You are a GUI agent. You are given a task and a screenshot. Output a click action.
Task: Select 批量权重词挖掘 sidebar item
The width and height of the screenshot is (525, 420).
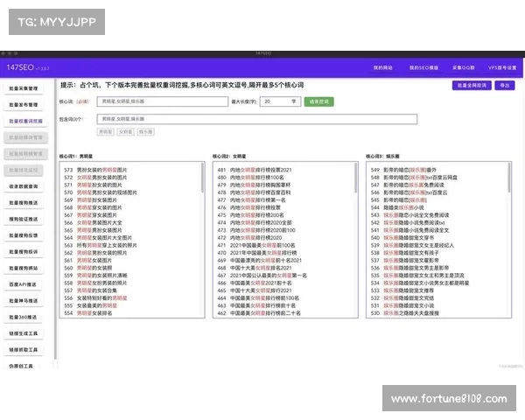[x=25, y=122]
